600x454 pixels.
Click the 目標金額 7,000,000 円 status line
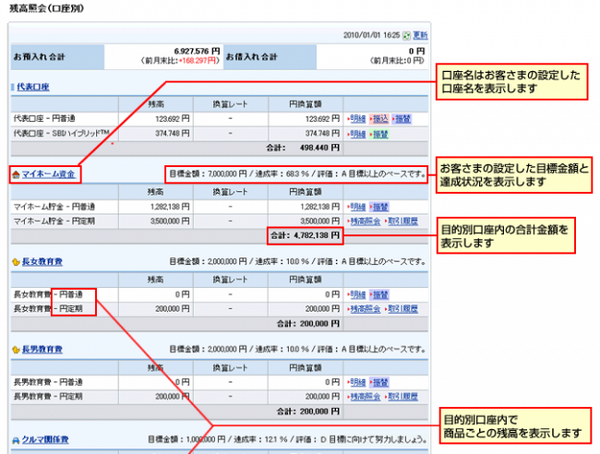297,174
